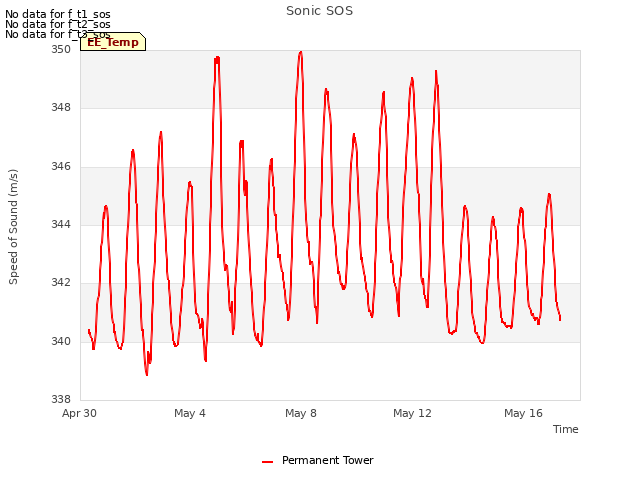
Task: Click the 338 y-axis tick label
Action: pos(60,399)
